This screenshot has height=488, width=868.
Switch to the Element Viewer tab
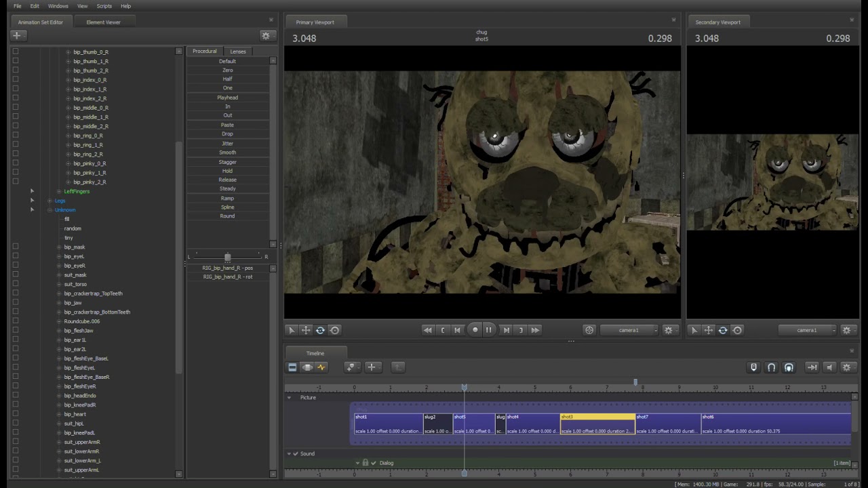(103, 22)
